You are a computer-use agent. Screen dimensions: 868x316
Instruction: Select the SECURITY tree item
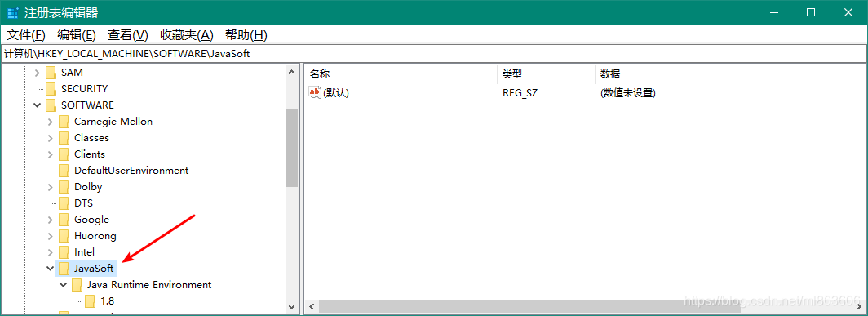coord(85,89)
